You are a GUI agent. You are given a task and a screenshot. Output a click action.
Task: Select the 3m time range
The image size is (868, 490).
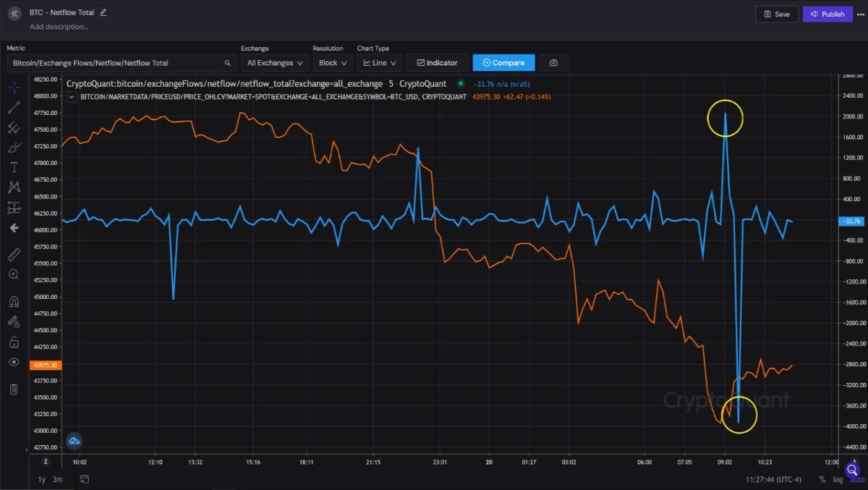(x=58, y=479)
